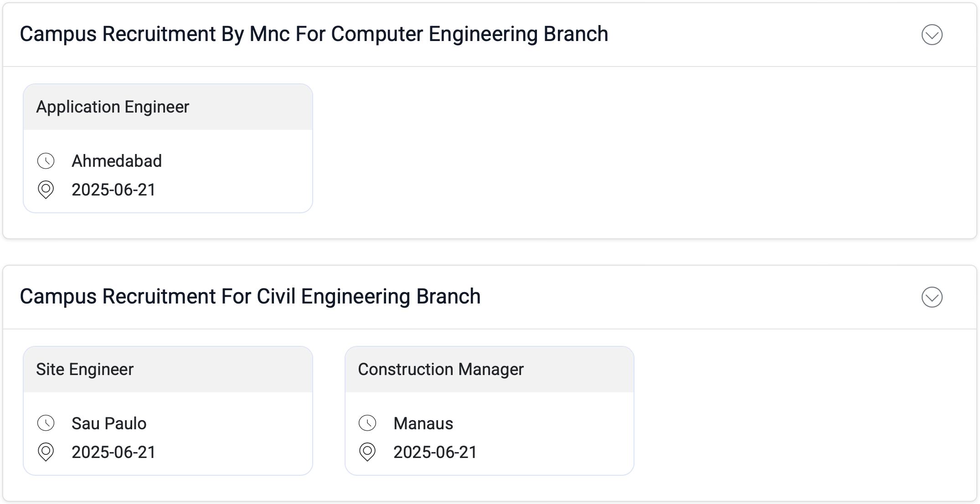980x504 pixels.
Task: Click the 2025-06-21 date under Sau Paulo
Action: click(113, 453)
